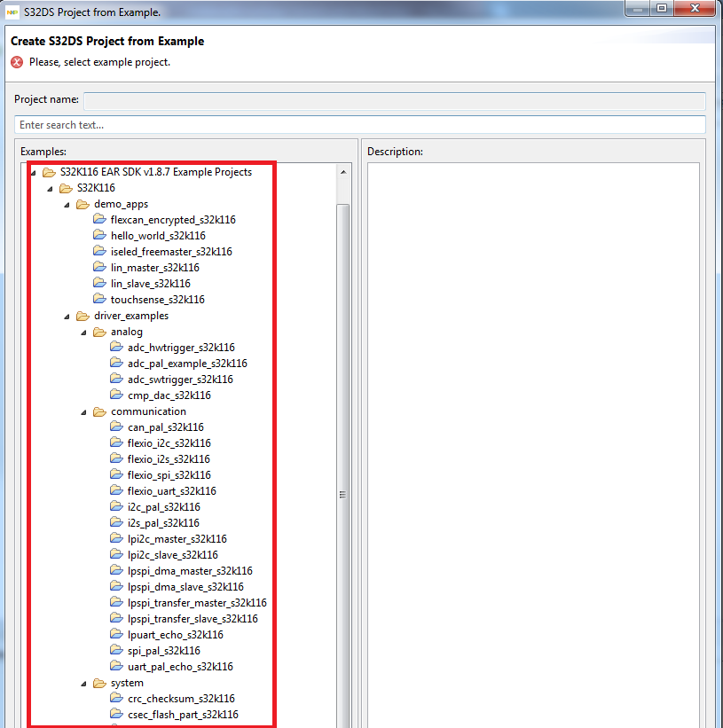
Task: Click the lpi2c_master_s32k116 folder icon
Action: (116, 538)
